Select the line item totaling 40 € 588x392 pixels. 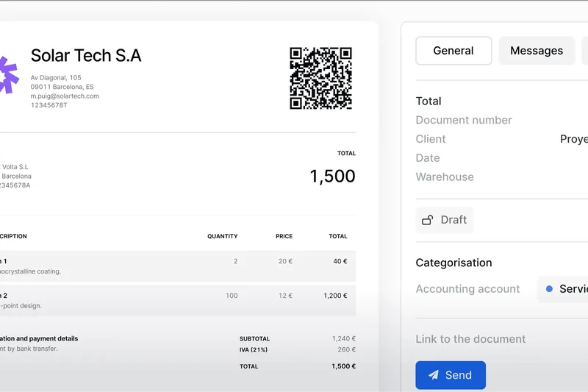[176, 266]
